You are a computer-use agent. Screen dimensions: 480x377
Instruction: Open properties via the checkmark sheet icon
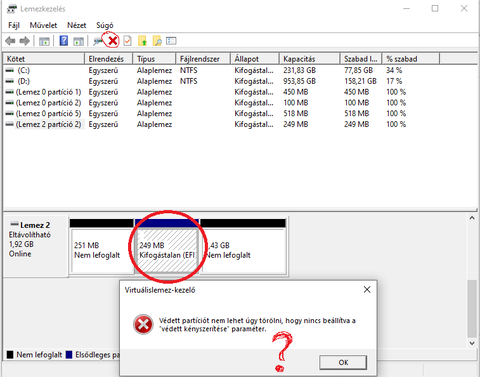(127, 41)
